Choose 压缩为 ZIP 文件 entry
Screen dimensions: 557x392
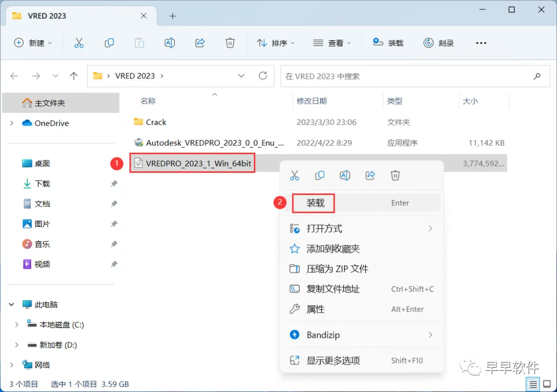click(x=362, y=269)
